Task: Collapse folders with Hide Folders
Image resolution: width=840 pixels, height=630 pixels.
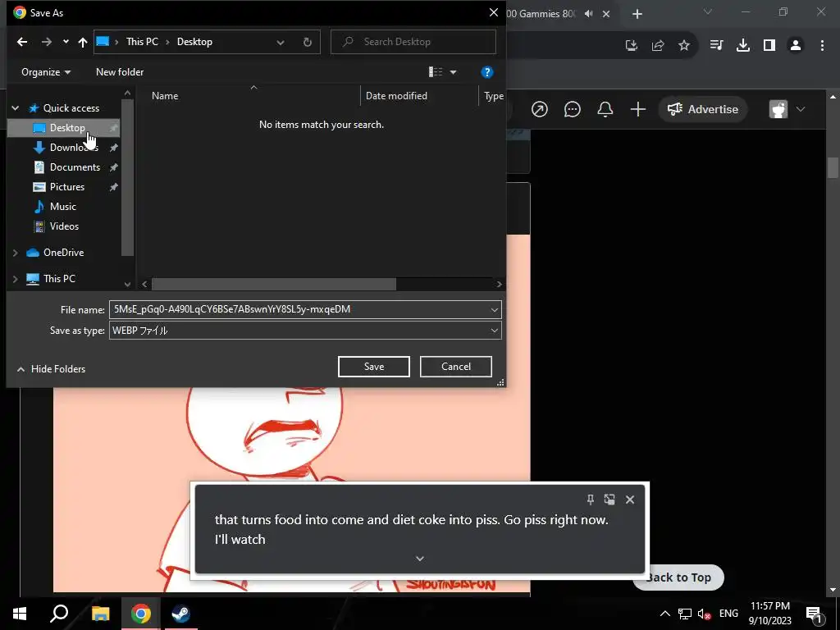Action: [x=51, y=369]
